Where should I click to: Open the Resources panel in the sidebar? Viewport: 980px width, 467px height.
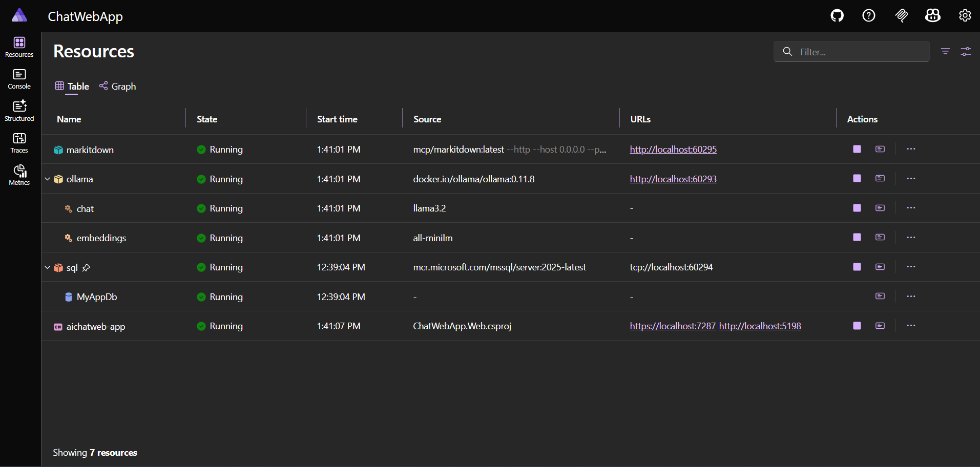pos(19,46)
